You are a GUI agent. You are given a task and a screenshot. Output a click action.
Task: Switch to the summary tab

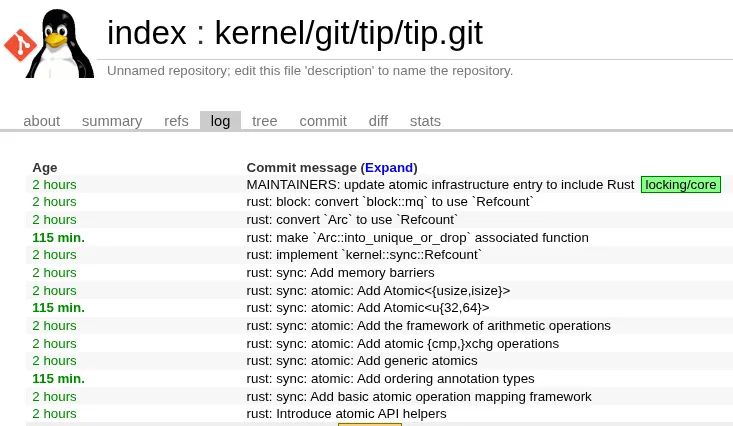(112, 121)
